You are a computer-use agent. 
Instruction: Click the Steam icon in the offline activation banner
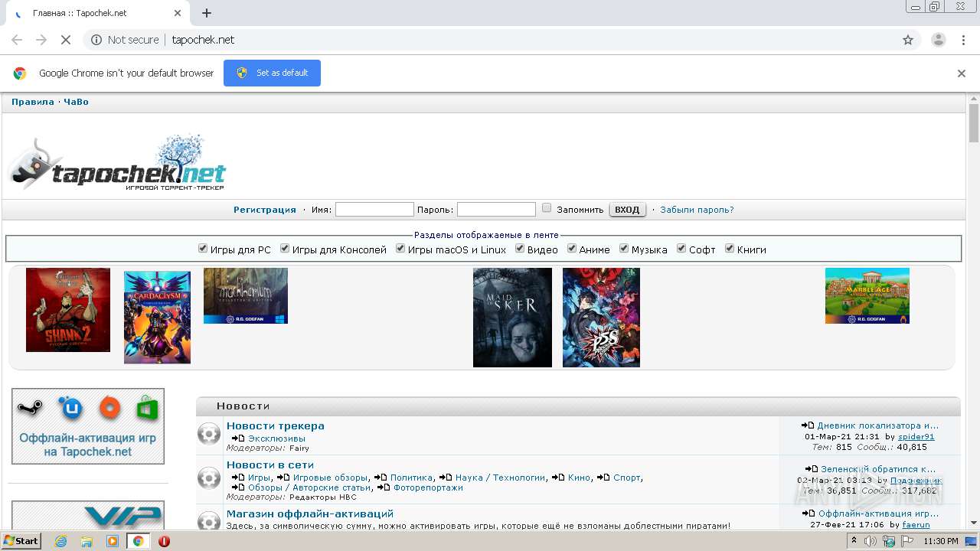pyautogui.click(x=31, y=408)
